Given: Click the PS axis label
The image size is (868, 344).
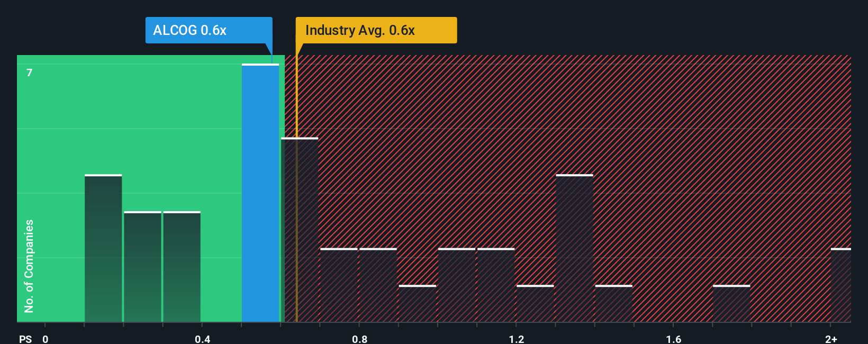Looking at the screenshot, I should pyautogui.click(x=25, y=339).
